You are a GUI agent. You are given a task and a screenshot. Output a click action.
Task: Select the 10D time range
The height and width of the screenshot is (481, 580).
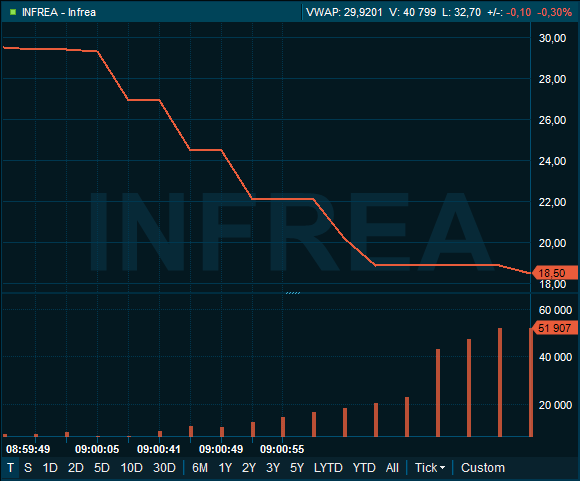pyautogui.click(x=132, y=468)
